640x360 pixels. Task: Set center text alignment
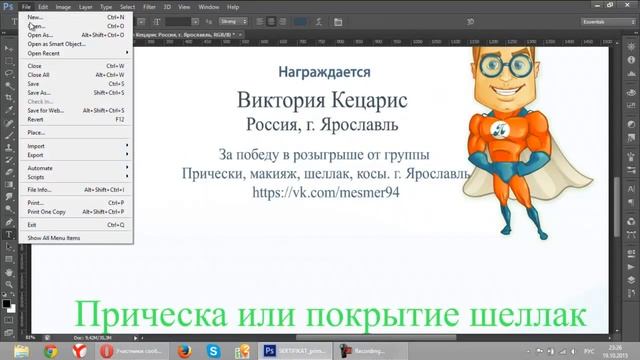(271, 22)
